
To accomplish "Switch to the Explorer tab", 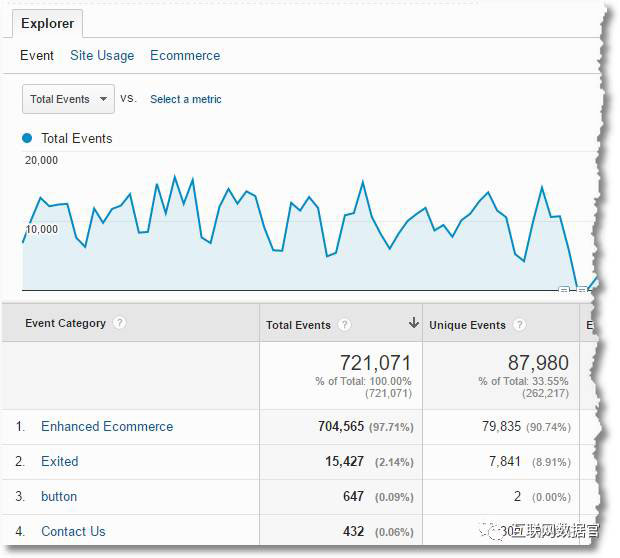I will coord(47,23).
